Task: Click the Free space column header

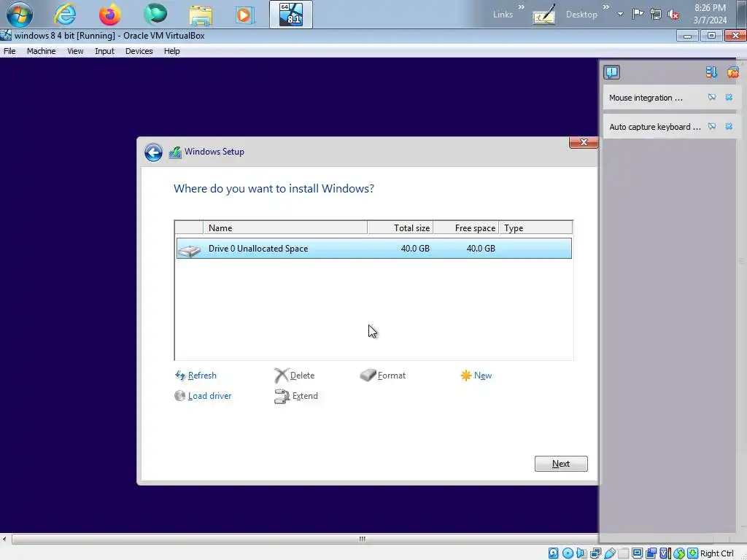Action: tap(466, 228)
